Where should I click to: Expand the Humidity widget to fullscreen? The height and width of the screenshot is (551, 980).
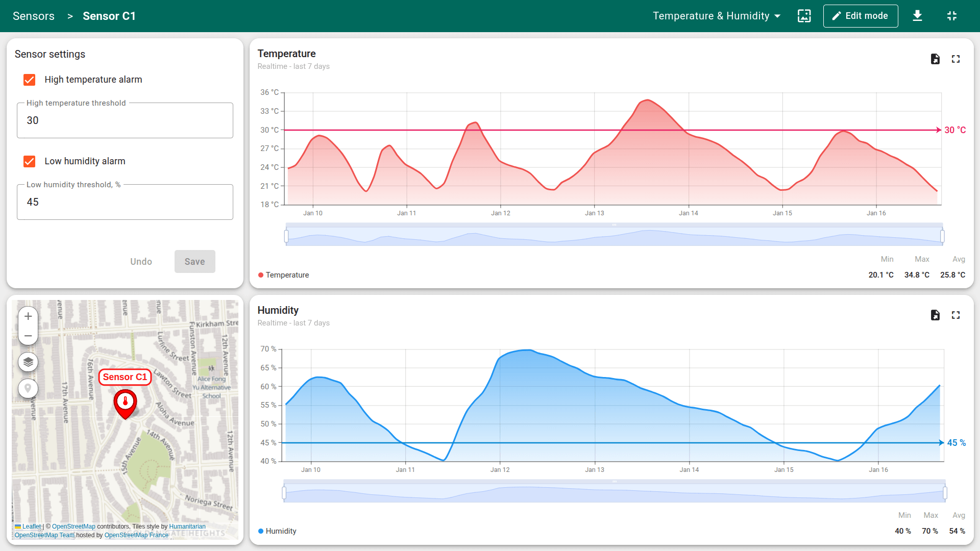(956, 315)
